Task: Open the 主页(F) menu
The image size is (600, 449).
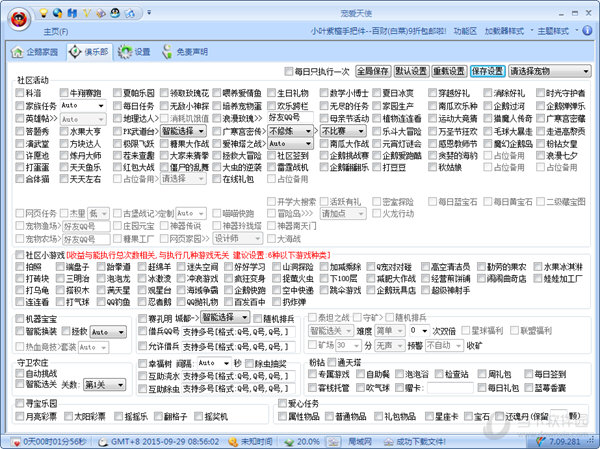Action: 56,31
